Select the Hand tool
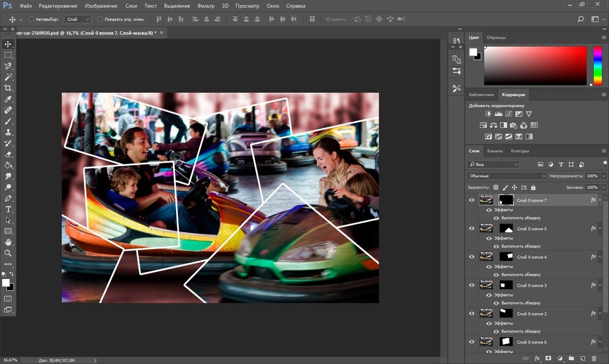The height and width of the screenshot is (364, 609). 8,242
